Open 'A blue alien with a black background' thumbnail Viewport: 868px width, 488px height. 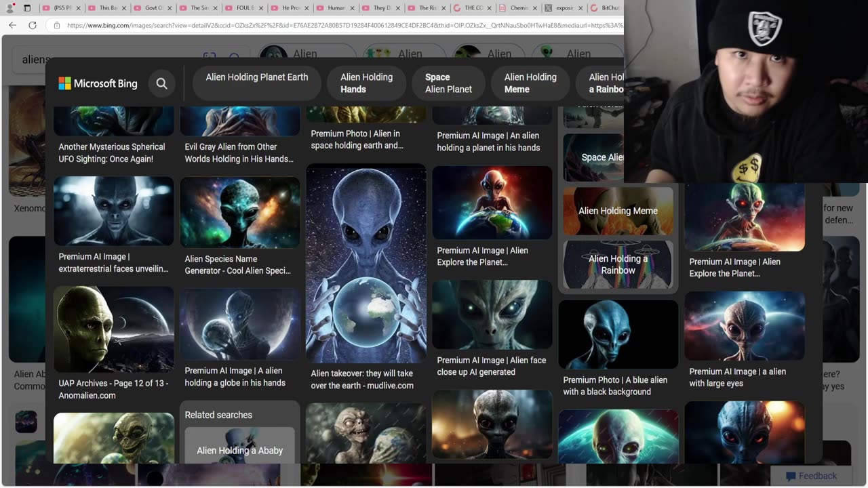pos(618,334)
